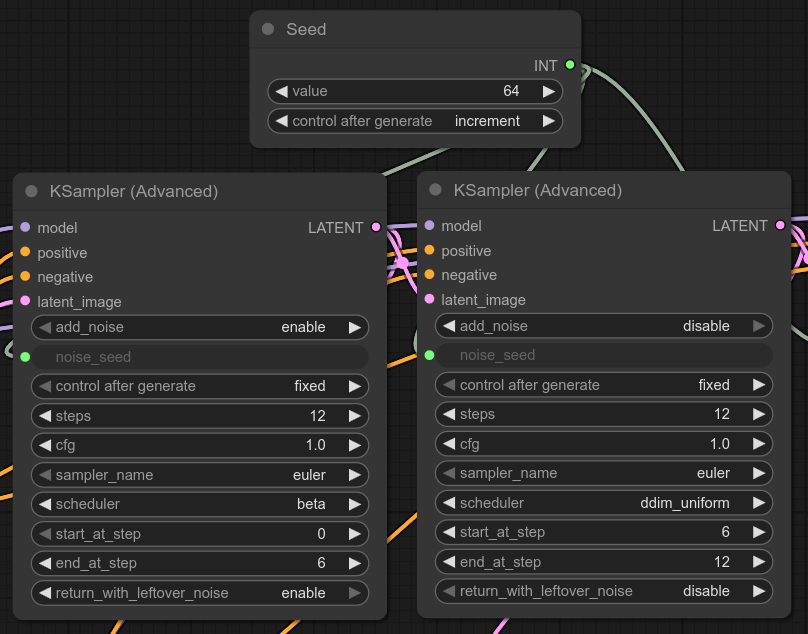This screenshot has width=808, height=634.
Task: Increase left KSampler steps with right arrow
Action: (x=355, y=416)
